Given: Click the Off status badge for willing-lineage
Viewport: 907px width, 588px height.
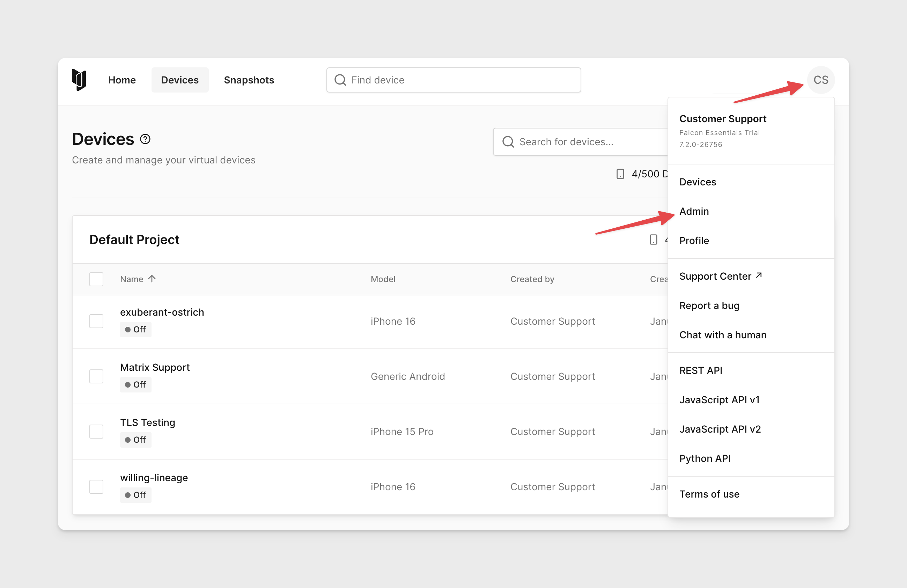Looking at the screenshot, I should click(136, 495).
